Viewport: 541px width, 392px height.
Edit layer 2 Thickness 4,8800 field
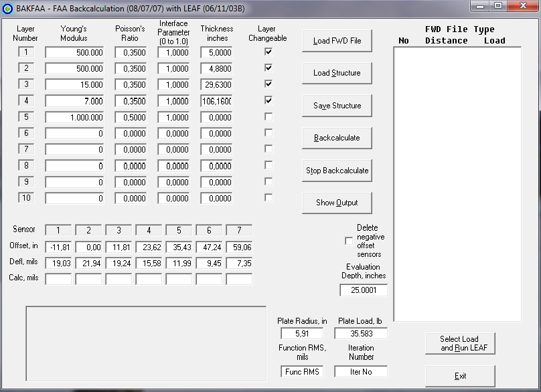216,69
